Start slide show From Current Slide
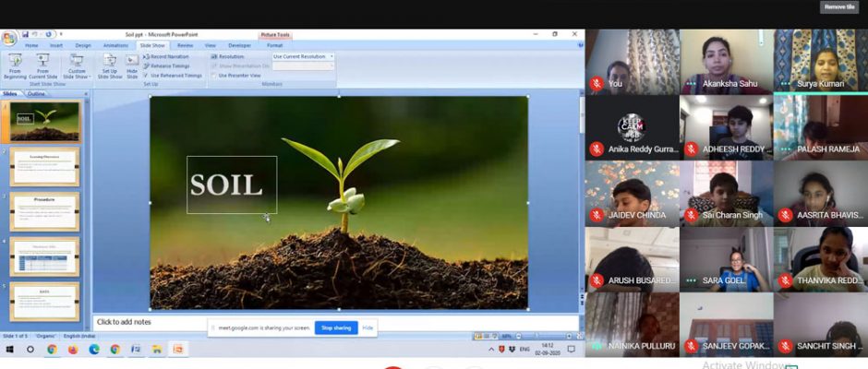 (x=43, y=66)
